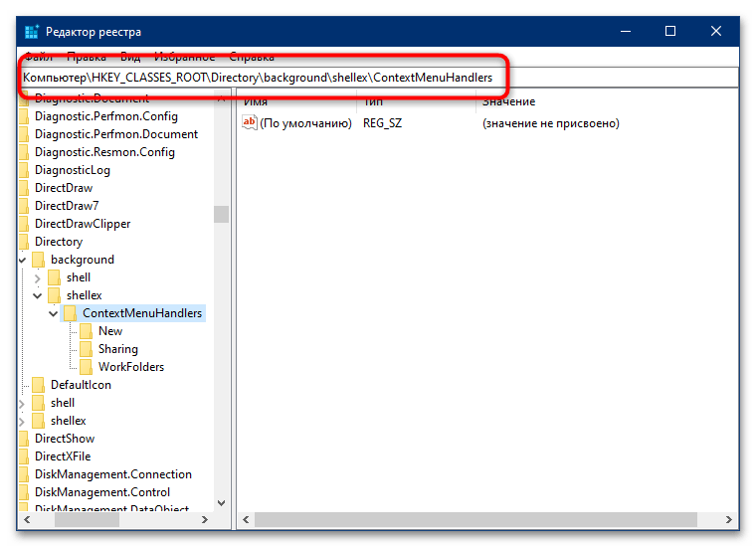Select the DefaultIcon key
The height and width of the screenshot is (547, 756).
coord(81,385)
